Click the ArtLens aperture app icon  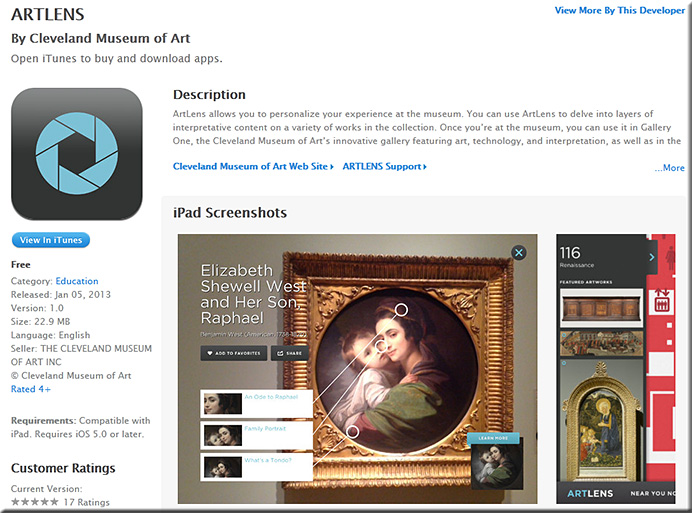tap(77, 154)
